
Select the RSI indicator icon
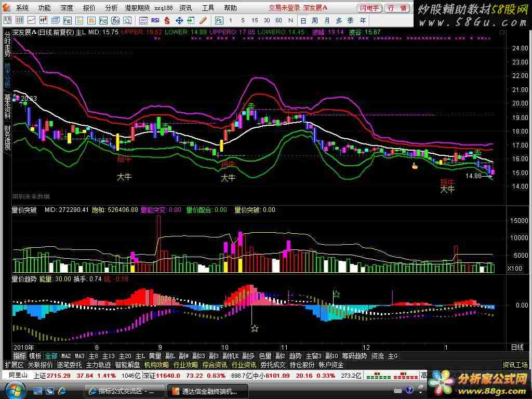point(155,21)
